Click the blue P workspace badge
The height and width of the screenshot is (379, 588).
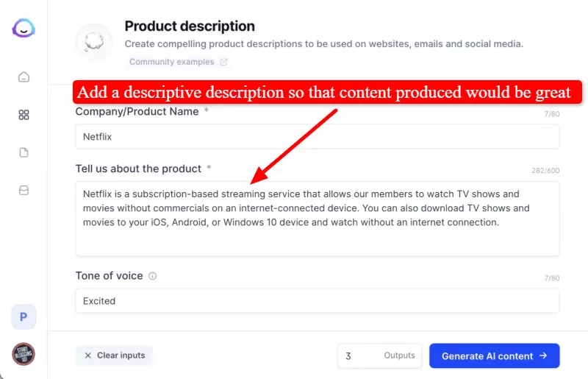point(24,316)
